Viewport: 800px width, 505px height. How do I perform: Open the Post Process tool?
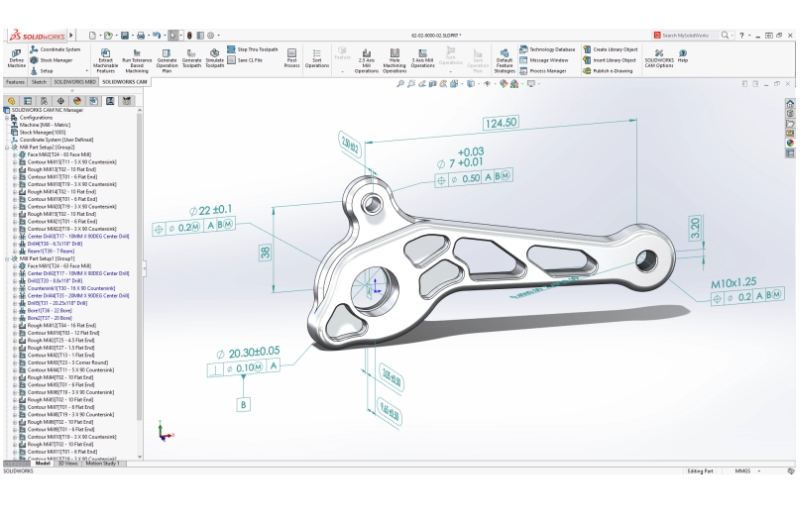click(x=291, y=55)
